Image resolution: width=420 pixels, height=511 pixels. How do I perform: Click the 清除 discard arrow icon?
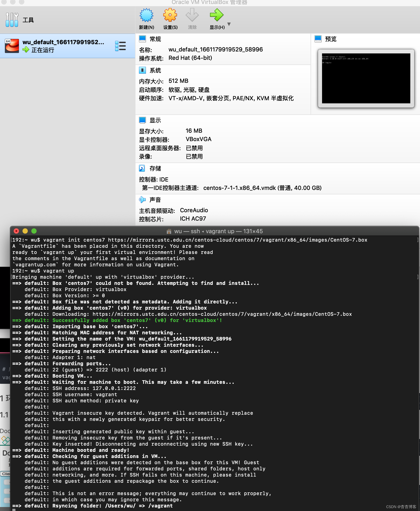click(x=192, y=15)
